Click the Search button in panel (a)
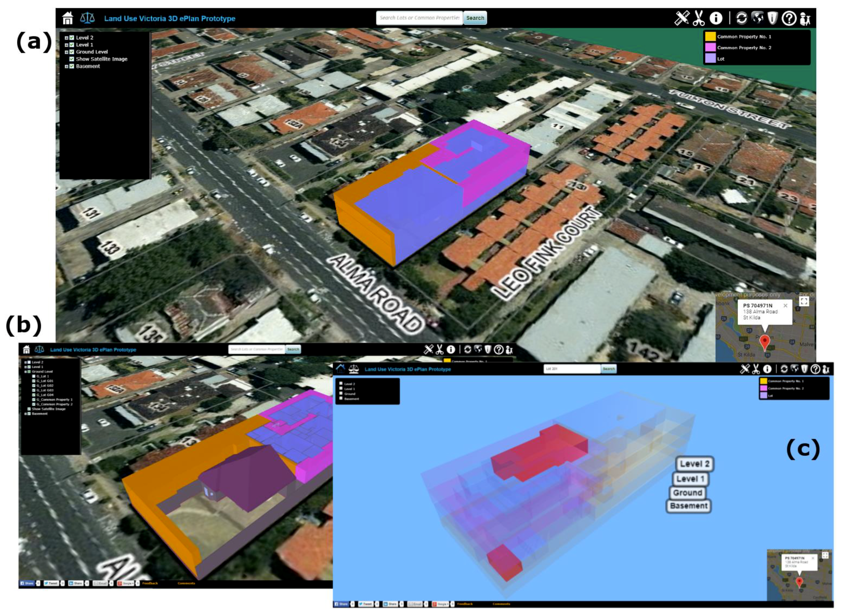The height and width of the screenshot is (616, 843). 475,18
